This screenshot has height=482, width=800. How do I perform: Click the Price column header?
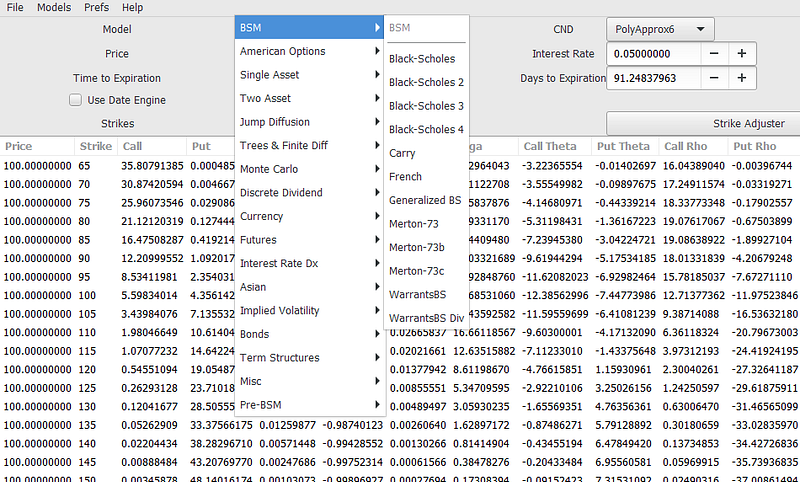coord(37,146)
